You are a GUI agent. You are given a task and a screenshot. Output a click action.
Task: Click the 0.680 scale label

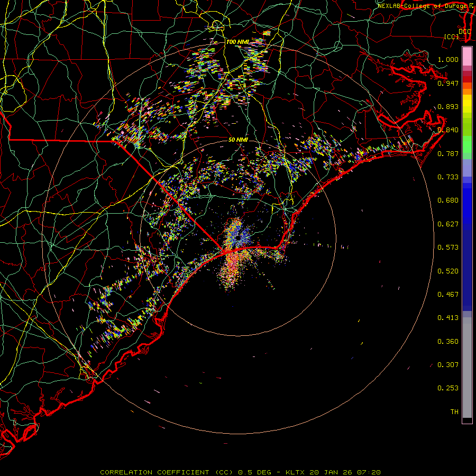click(x=448, y=200)
